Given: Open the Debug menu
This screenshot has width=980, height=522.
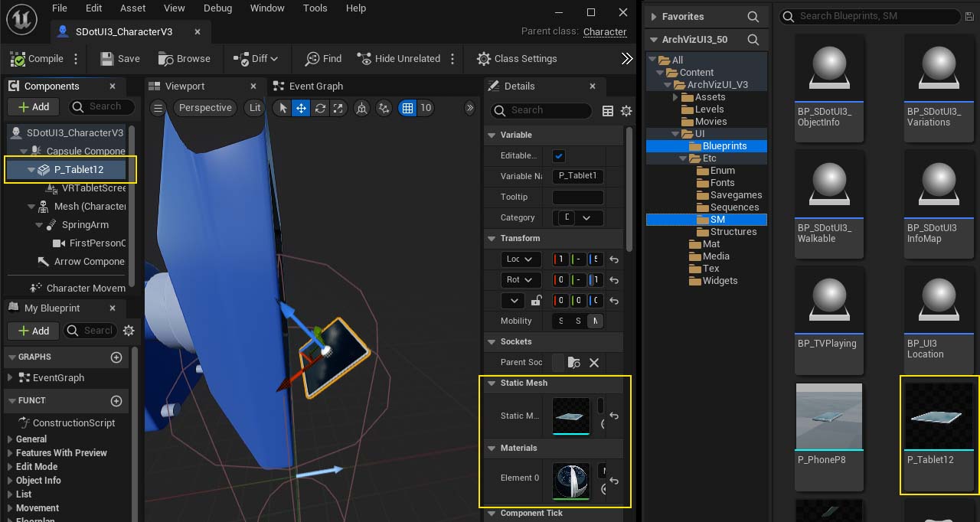Looking at the screenshot, I should tap(218, 8).
